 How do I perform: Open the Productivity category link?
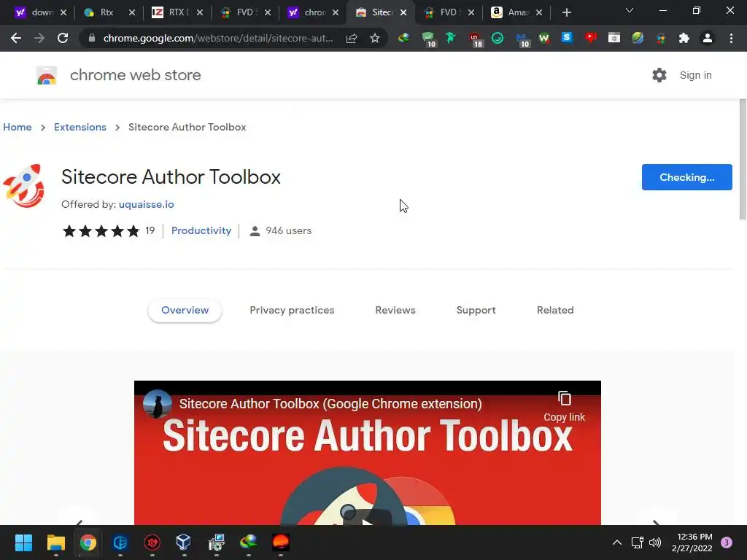click(201, 230)
